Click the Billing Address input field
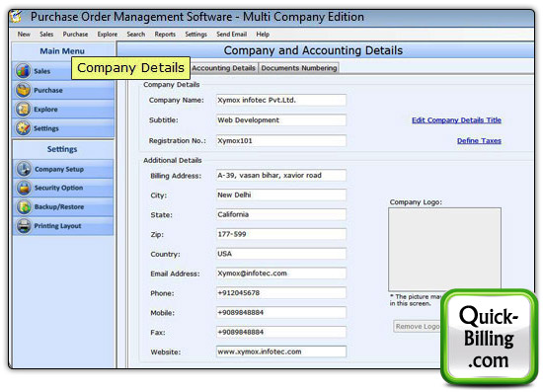This screenshot has height=392, width=543. coord(280,175)
